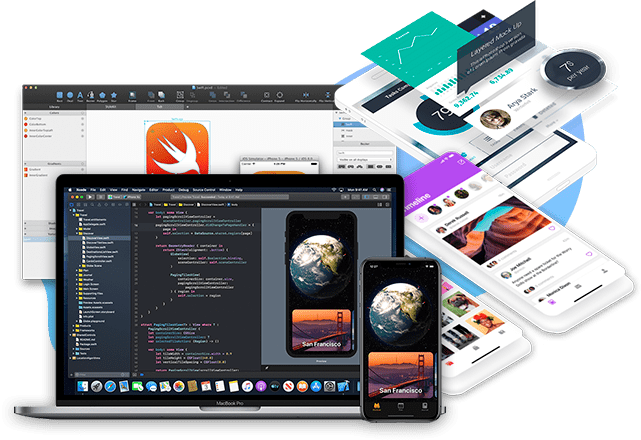Screen dimensions: 641x440
Task: Click Spotlight search icon in menu bar
Action: 376,190
